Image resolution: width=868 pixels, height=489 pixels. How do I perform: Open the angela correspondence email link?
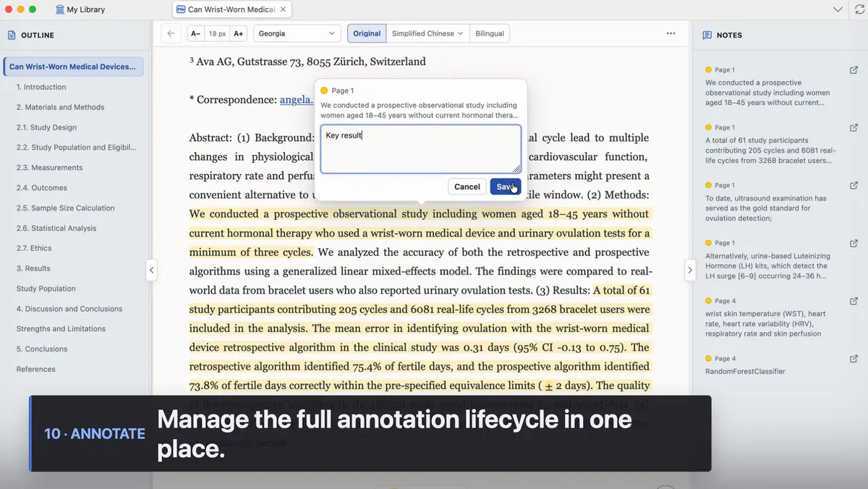[297, 100]
